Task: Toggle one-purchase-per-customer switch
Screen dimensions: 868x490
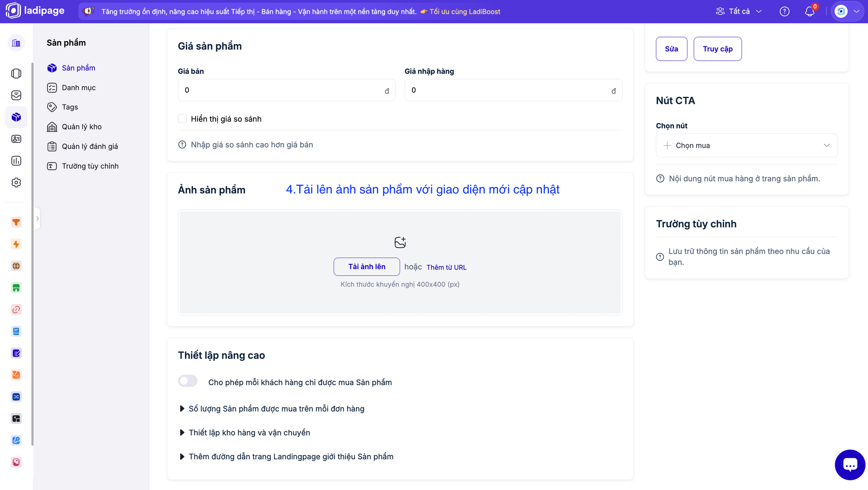Action: [188, 381]
